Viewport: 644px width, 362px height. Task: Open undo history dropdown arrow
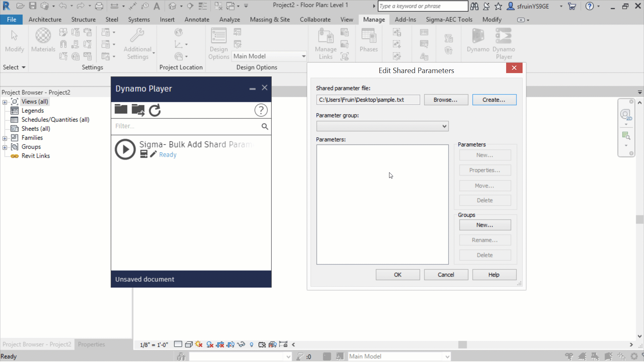pyautogui.click(x=71, y=6)
